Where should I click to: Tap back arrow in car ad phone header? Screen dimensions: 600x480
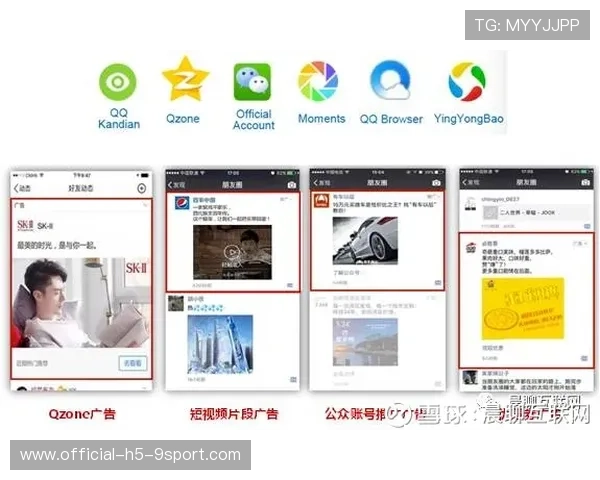click(316, 183)
